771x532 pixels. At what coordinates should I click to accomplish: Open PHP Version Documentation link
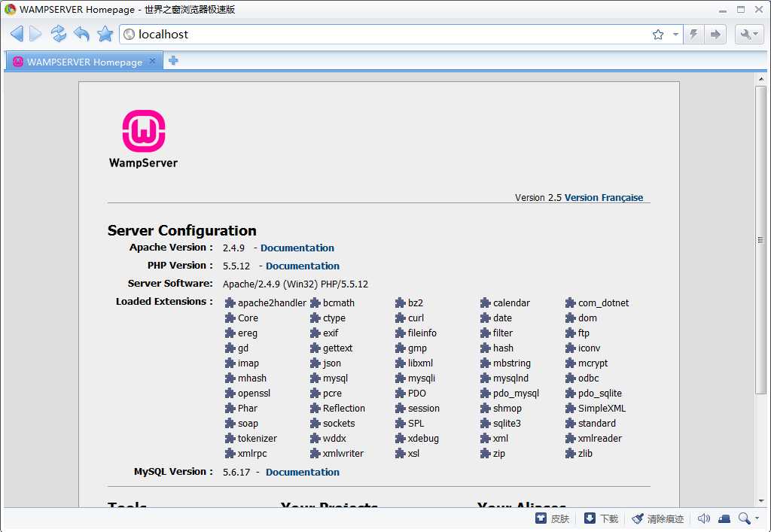[x=303, y=266]
